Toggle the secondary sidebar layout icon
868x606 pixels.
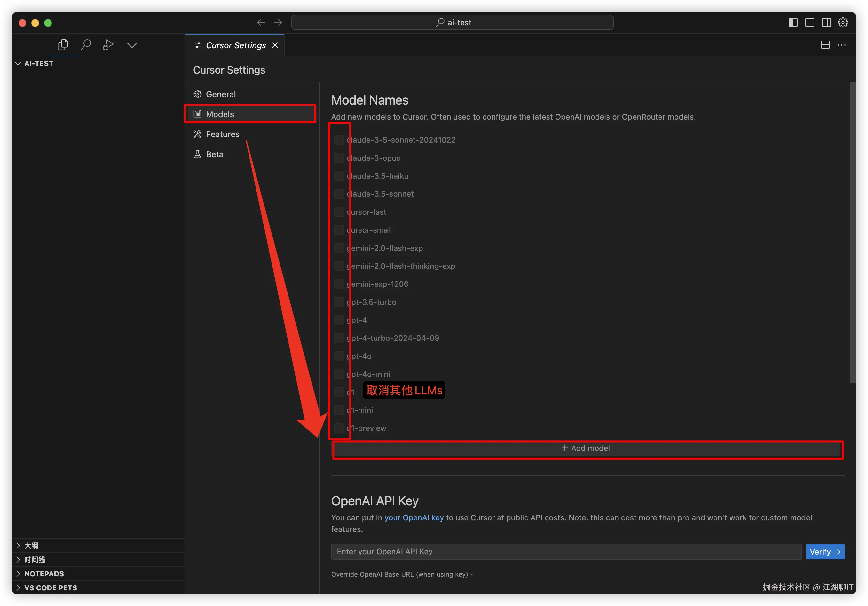[x=826, y=23]
